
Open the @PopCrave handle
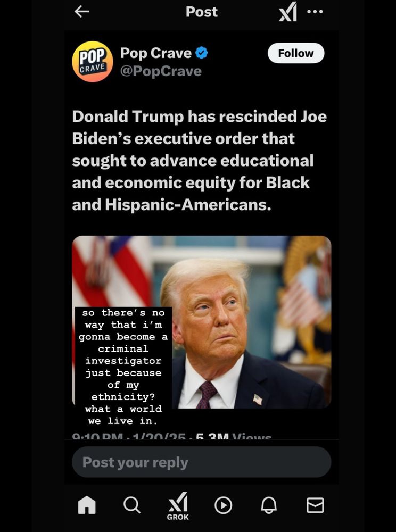tap(161, 71)
